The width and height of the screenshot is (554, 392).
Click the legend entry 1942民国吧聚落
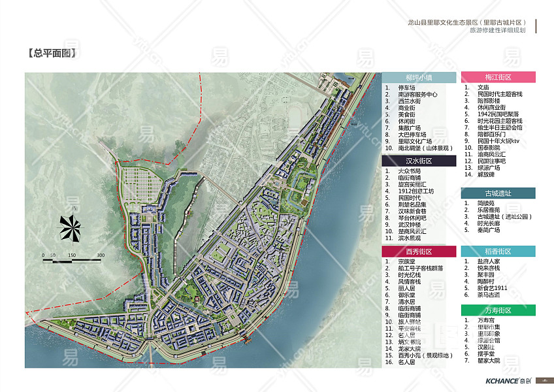click(x=498, y=114)
